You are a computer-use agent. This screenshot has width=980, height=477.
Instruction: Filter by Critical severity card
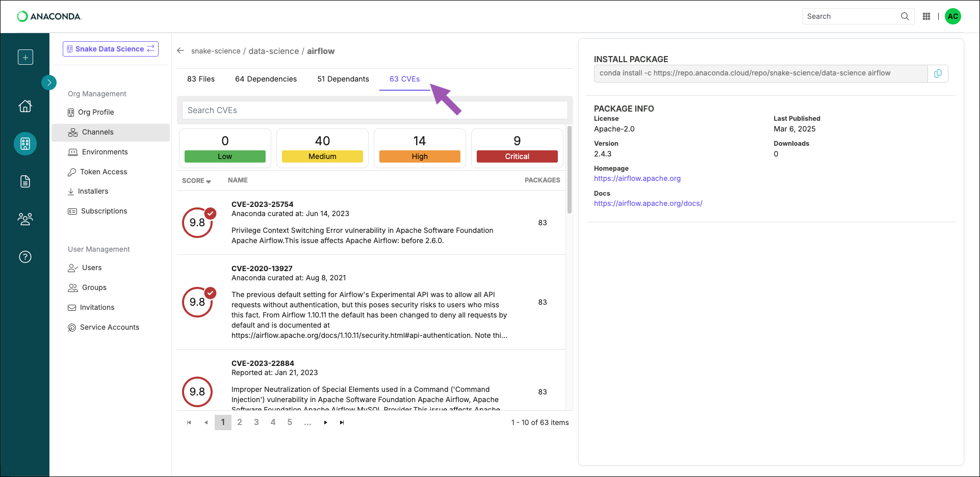pyautogui.click(x=517, y=148)
